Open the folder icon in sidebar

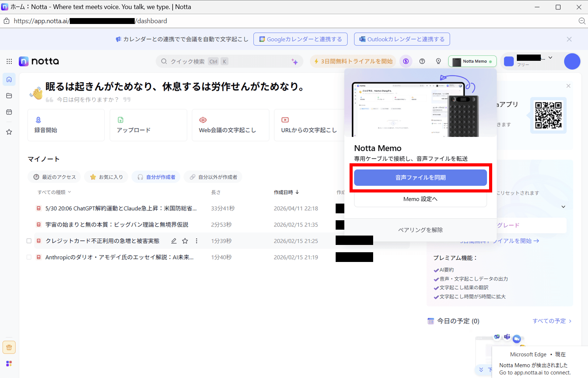pos(9,96)
